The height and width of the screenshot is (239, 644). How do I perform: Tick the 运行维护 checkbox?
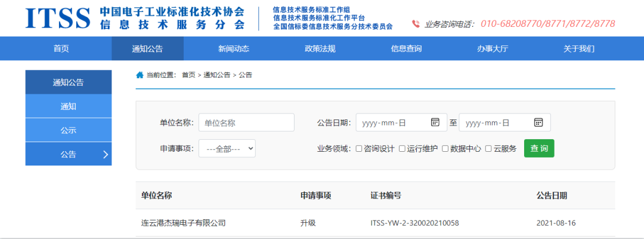pos(402,149)
